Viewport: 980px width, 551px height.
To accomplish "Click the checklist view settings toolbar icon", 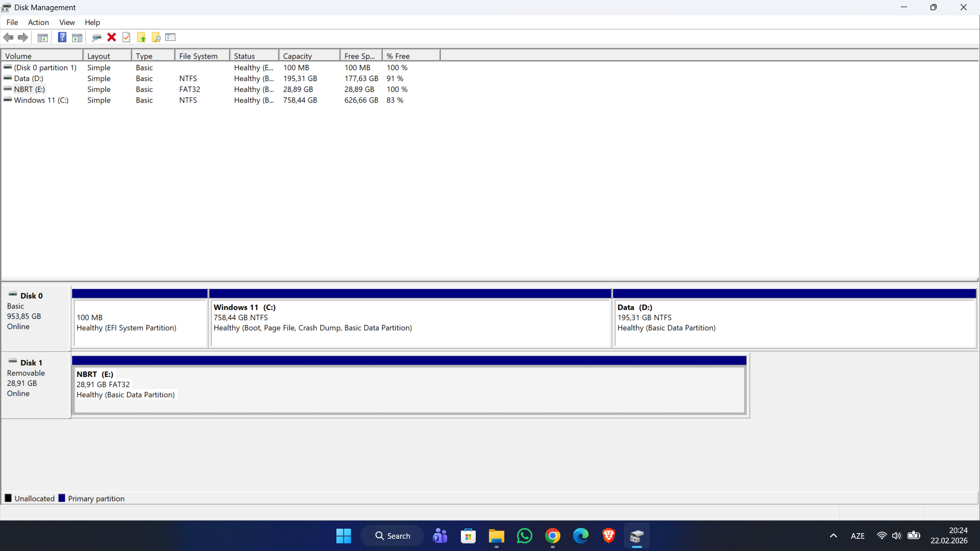I will (x=170, y=37).
